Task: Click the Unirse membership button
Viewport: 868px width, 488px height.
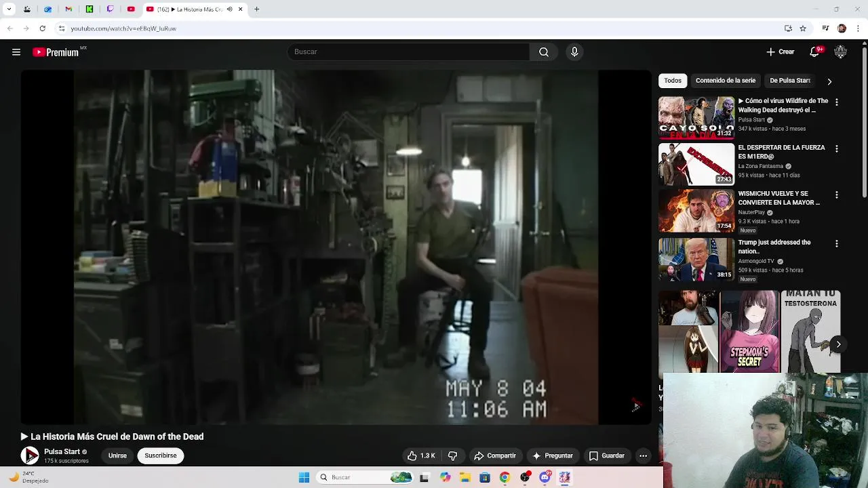Action: coord(117,455)
